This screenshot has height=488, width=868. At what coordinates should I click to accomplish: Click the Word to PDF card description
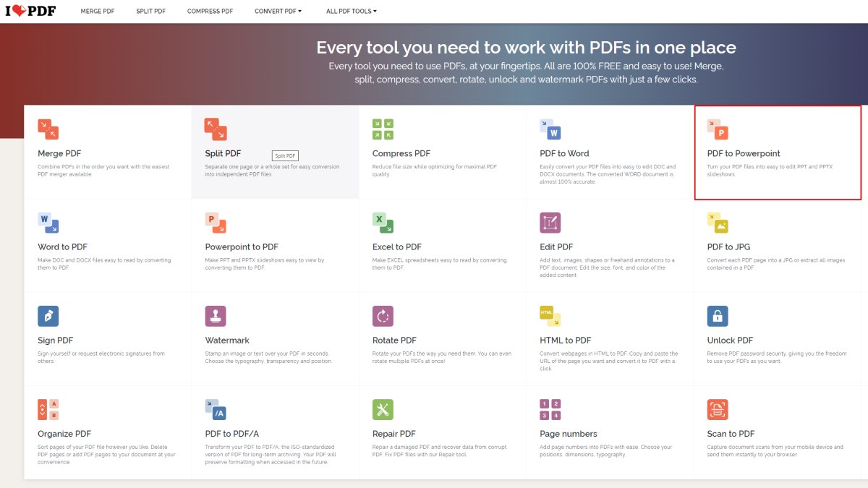(104, 264)
